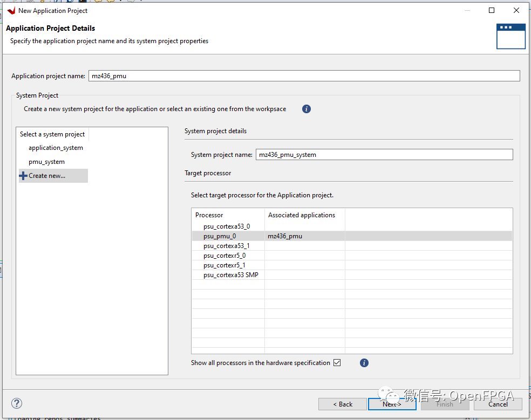Choose psu_cortexa53_1 processor
The height and width of the screenshot is (420, 531).
coord(227,246)
